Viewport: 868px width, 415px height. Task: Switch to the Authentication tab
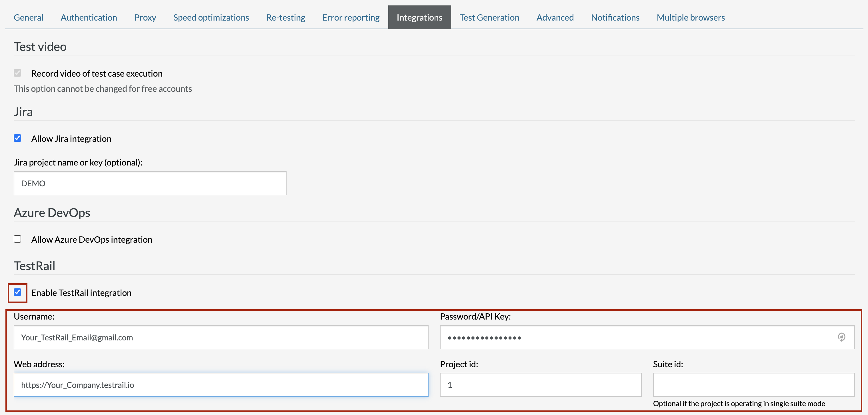click(x=89, y=17)
